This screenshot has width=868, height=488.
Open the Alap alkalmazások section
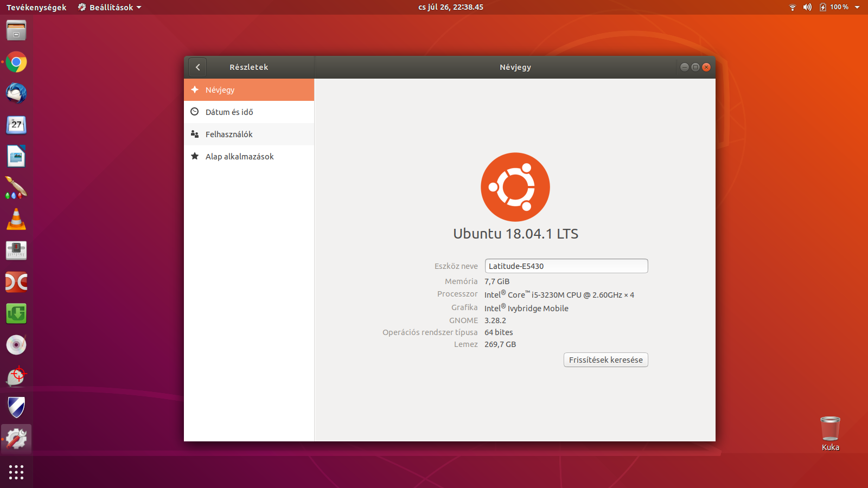(249, 157)
